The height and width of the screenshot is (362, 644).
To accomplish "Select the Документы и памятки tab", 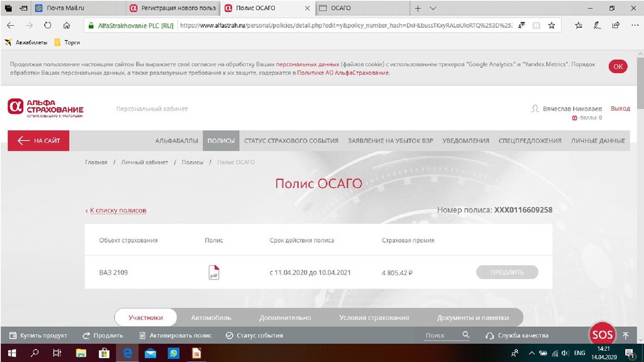I will (x=473, y=317).
